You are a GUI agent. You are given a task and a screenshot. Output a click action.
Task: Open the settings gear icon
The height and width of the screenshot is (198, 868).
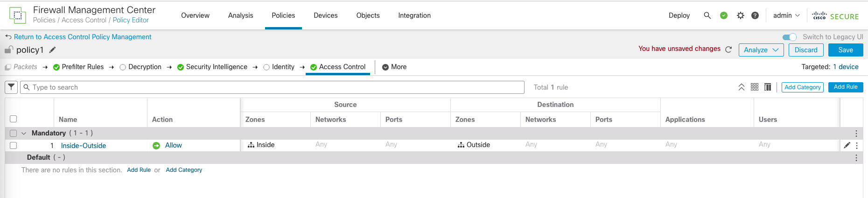(x=740, y=15)
